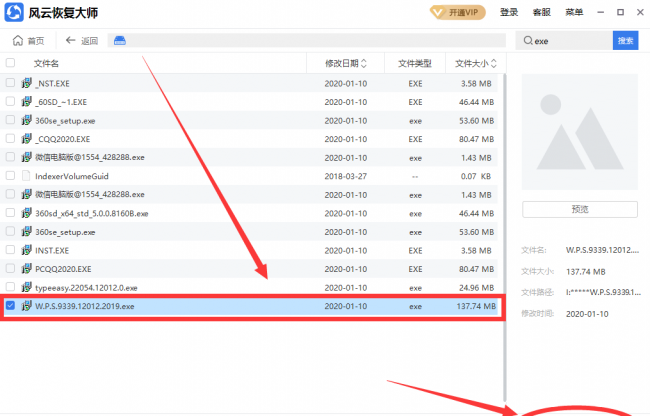Click file icon of 360sd_x64_std_5.0.0.8160B.exe
This screenshot has height=416, width=650.
[x=27, y=213]
